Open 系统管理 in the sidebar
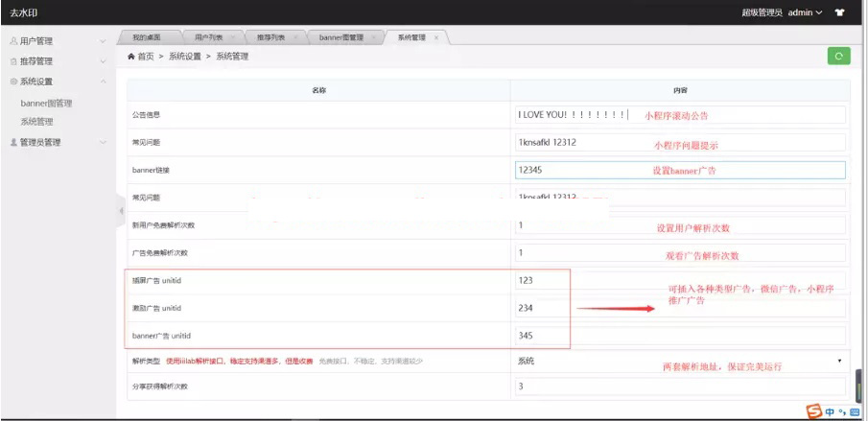 pos(36,122)
